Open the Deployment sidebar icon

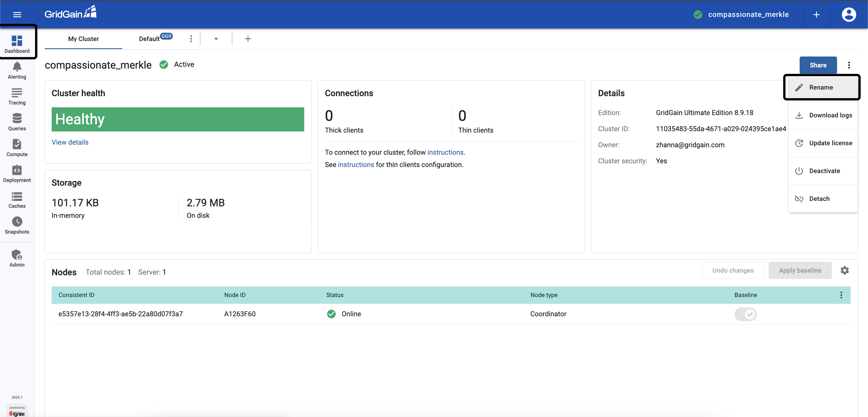[x=17, y=170]
